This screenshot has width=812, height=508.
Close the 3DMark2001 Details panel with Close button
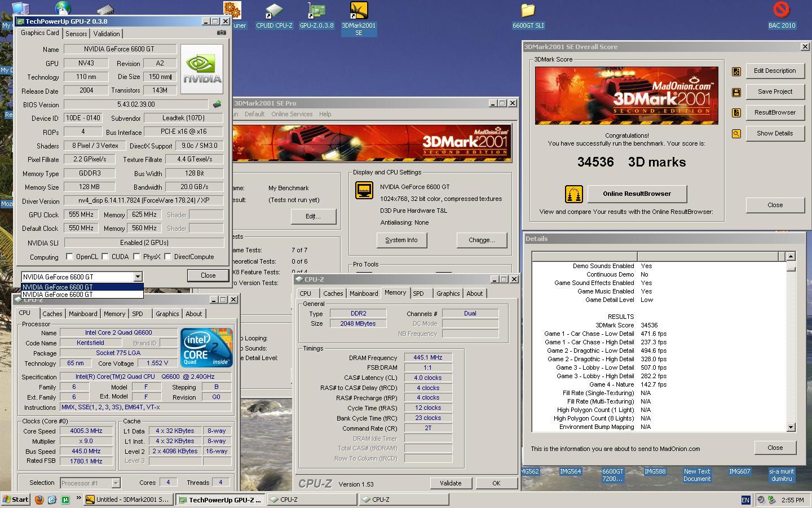click(x=775, y=448)
